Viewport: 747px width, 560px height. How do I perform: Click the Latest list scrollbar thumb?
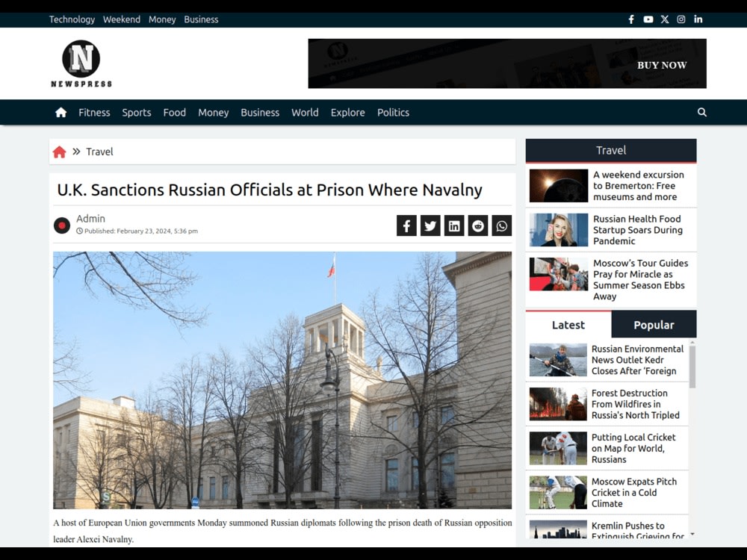tap(692, 367)
